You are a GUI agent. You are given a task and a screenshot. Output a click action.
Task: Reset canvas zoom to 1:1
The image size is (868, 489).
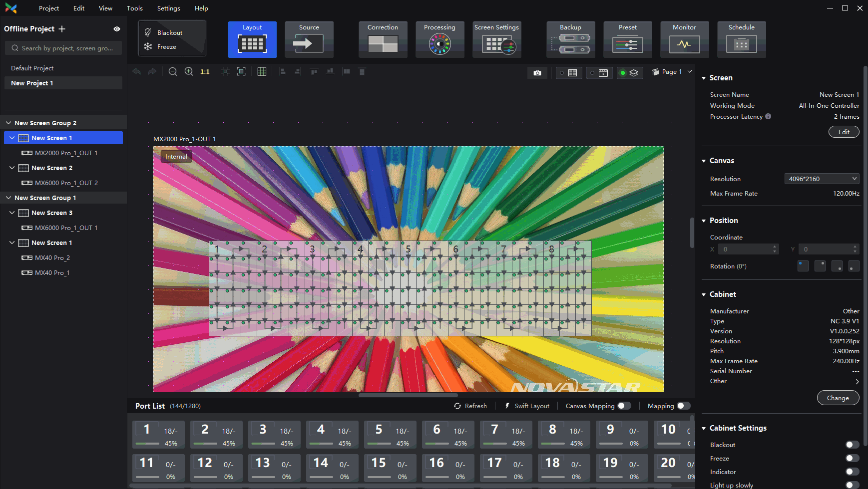[205, 72]
